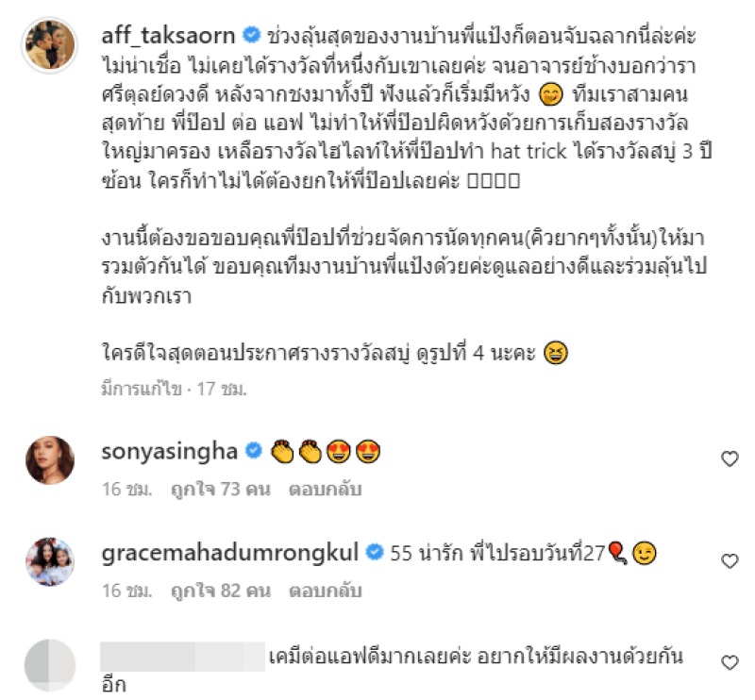Click the blurred commenter's grey avatar

tap(50, 665)
